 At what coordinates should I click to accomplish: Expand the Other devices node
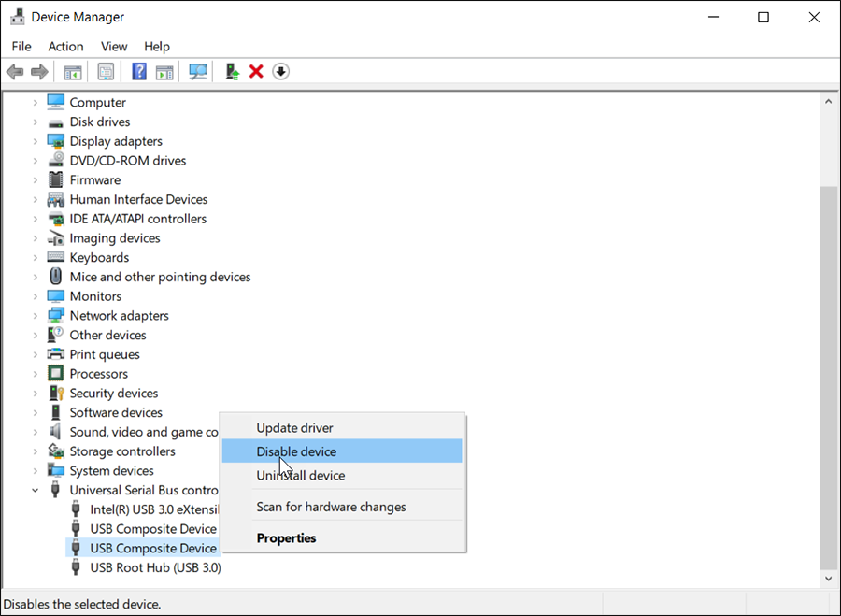pos(35,335)
